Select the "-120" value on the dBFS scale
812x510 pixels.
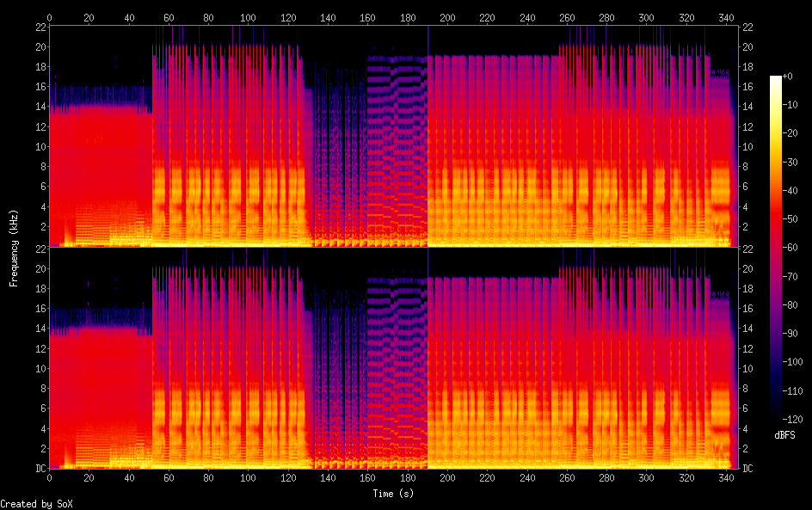coord(792,420)
